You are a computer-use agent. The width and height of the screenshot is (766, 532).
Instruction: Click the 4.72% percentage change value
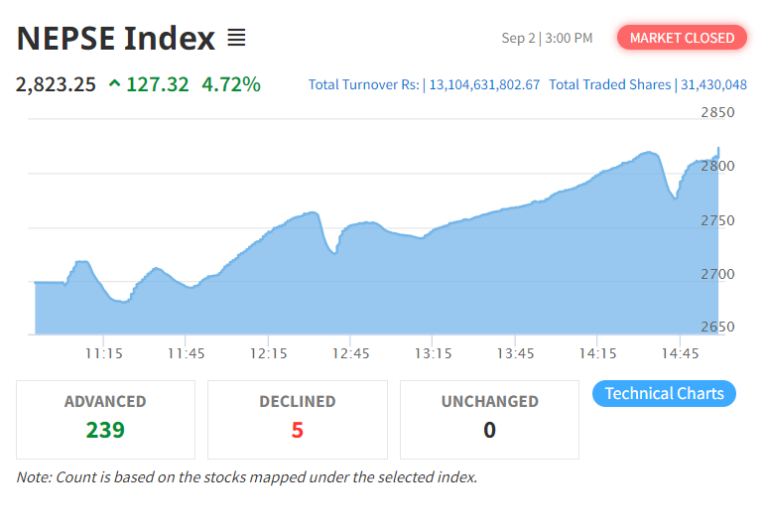231,84
